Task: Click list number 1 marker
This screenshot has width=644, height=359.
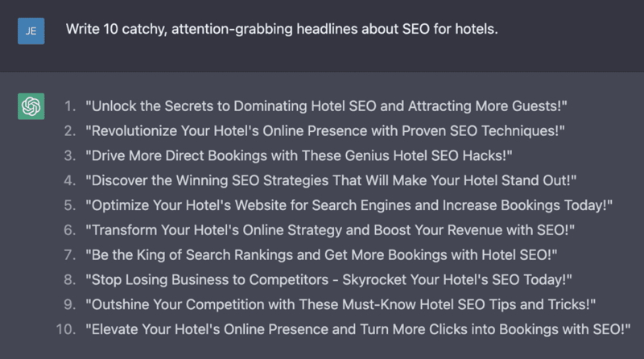Action: (x=69, y=105)
